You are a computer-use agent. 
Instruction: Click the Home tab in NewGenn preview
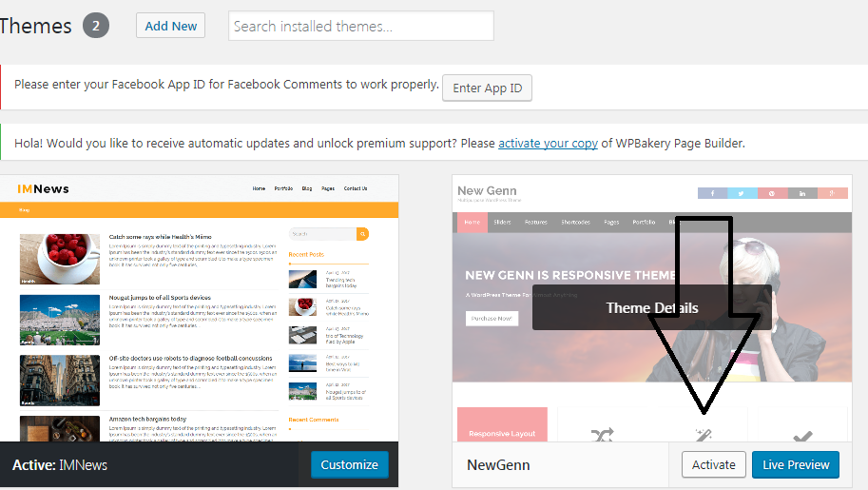(x=471, y=223)
